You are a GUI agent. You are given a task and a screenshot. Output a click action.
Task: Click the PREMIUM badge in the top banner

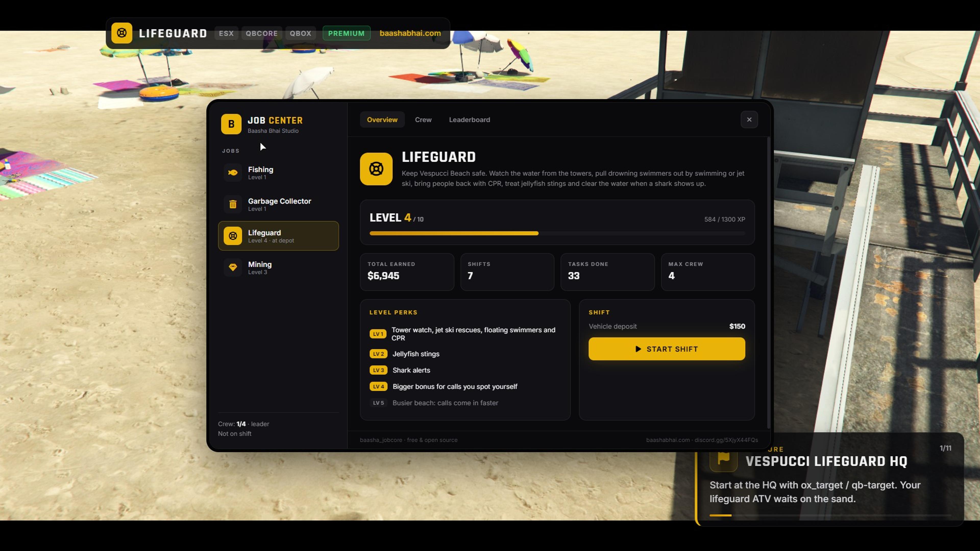point(346,33)
